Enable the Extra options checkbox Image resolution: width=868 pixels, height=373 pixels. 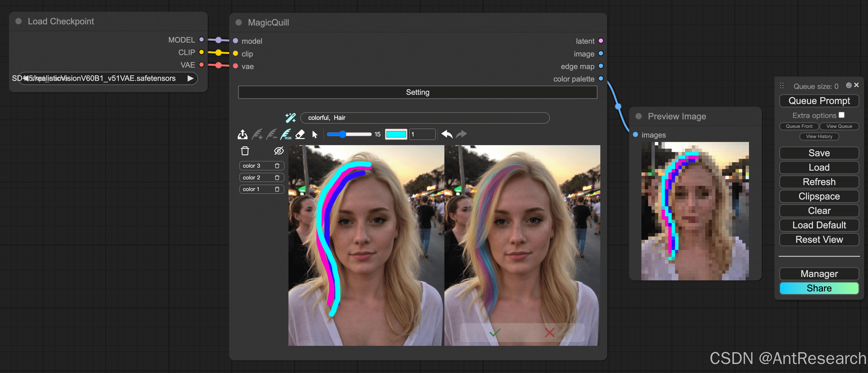coord(841,115)
